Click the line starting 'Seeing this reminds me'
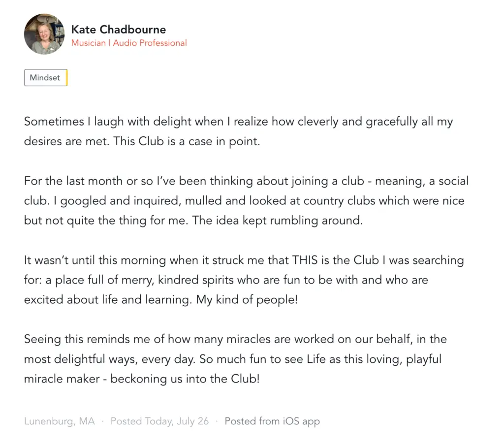 click(x=235, y=339)
